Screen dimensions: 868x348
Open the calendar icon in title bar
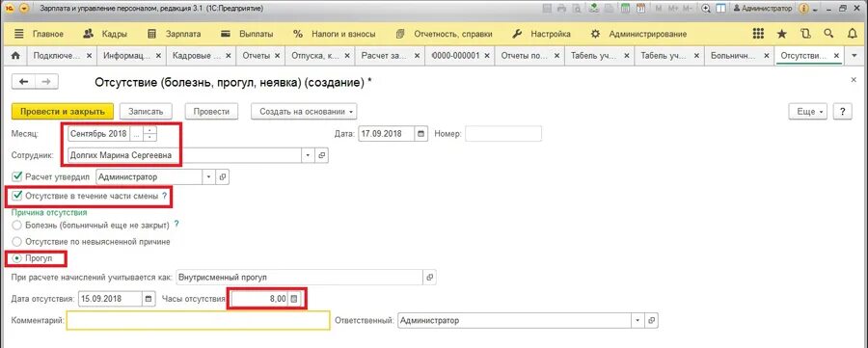641,9
